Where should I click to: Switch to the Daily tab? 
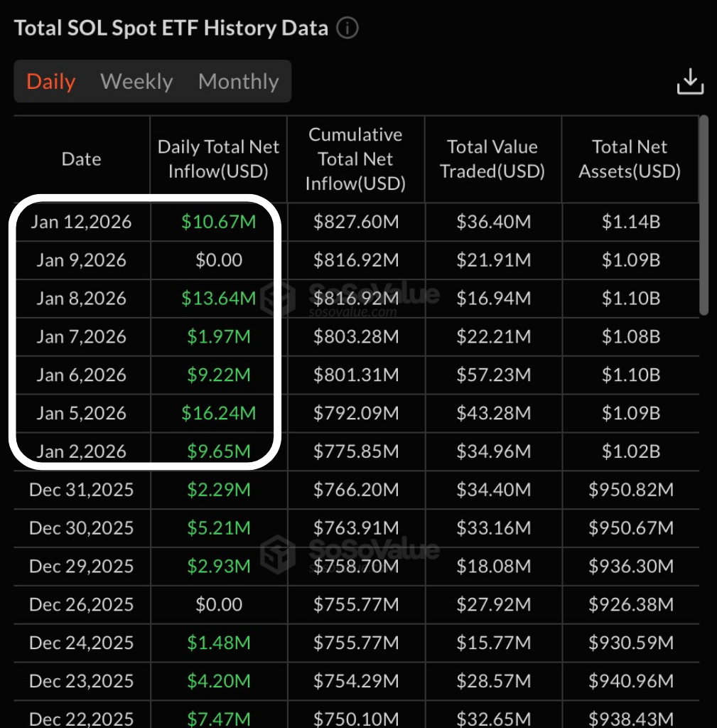tap(50, 82)
